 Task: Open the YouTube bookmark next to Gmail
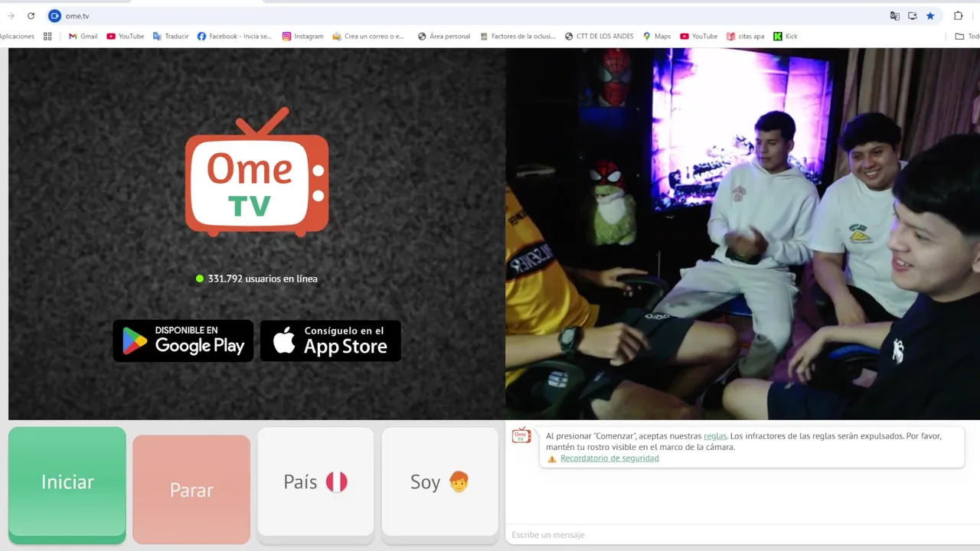pos(126,36)
